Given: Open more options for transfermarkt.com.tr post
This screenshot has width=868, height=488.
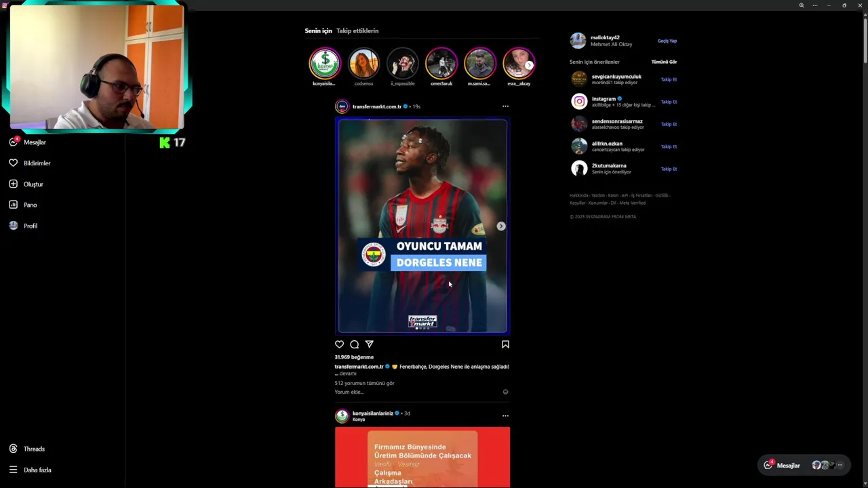Looking at the screenshot, I should (505, 106).
